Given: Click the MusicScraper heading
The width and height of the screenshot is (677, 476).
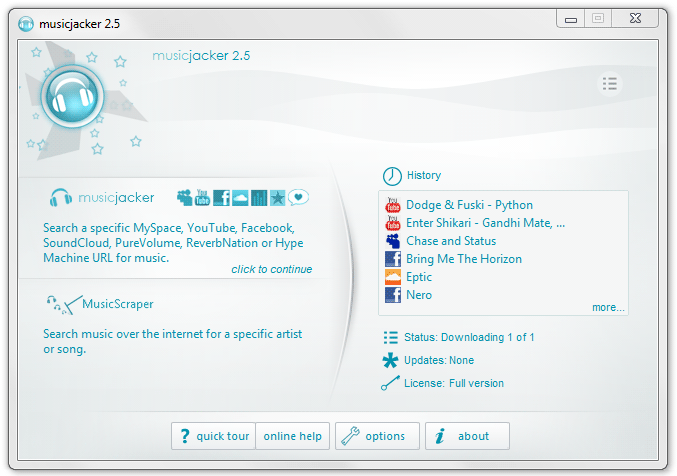Looking at the screenshot, I should click(x=118, y=304).
